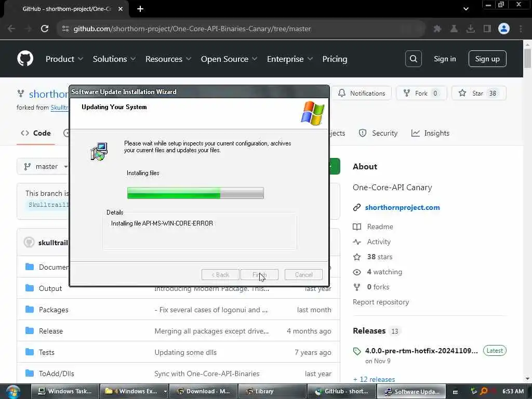Click the GitHub logo icon

25,58
